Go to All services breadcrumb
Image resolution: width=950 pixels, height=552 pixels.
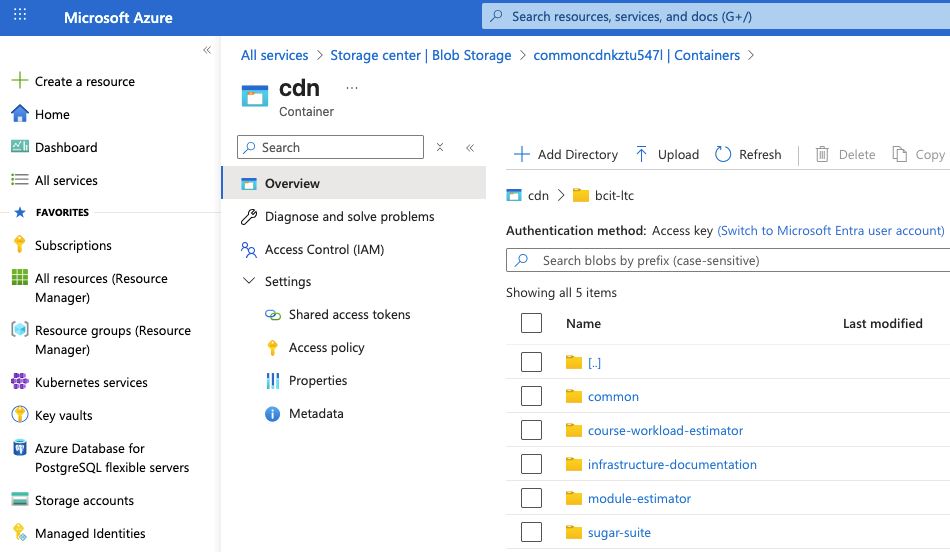(x=274, y=55)
